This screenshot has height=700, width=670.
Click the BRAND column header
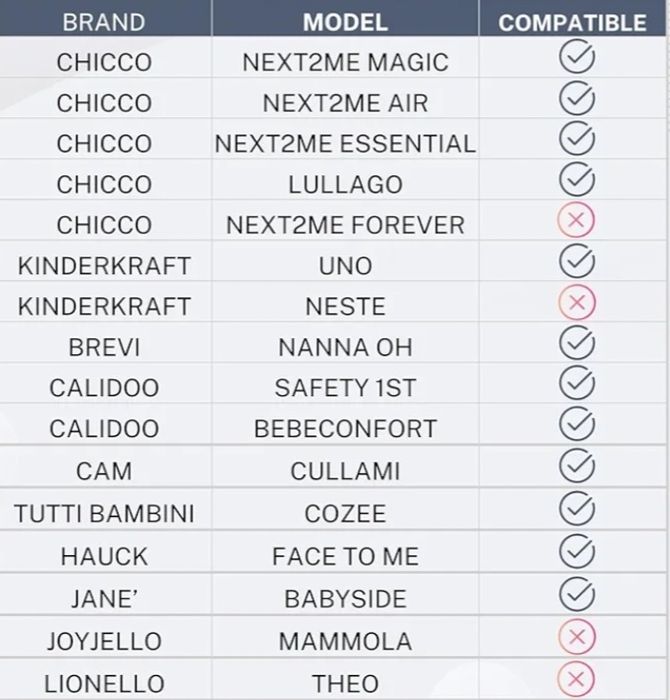(103, 21)
